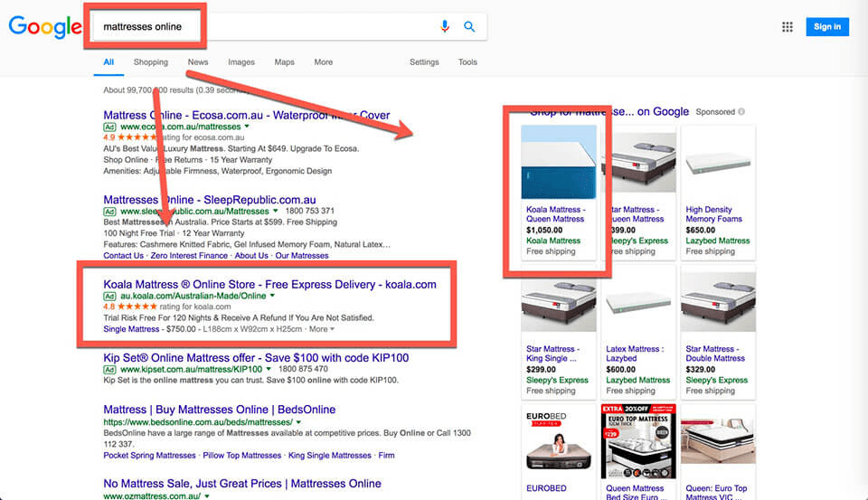This screenshot has width=868, height=500.
Task: Open Koala Single Mattress price link
Action: coord(131,329)
